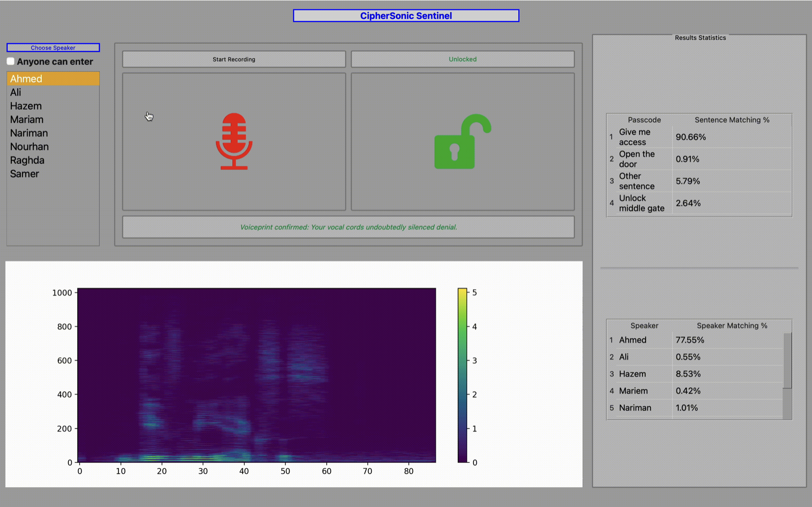812x507 pixels.
Task: Open the Choose Speaker selector
Action: point(53,48)
